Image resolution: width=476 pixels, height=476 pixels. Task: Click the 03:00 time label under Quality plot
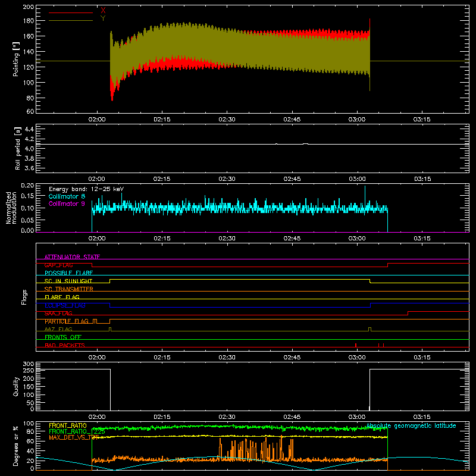[x=357, y=417]
